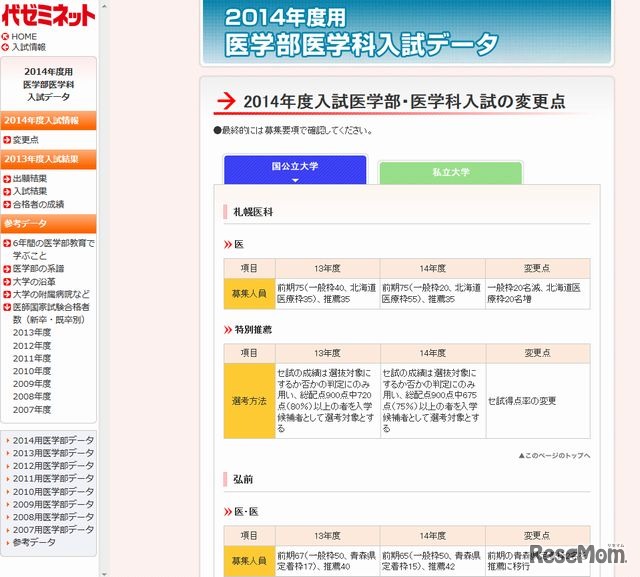
Task: Open 2013年度 under national exam results
Action: (x=32, y=332)
